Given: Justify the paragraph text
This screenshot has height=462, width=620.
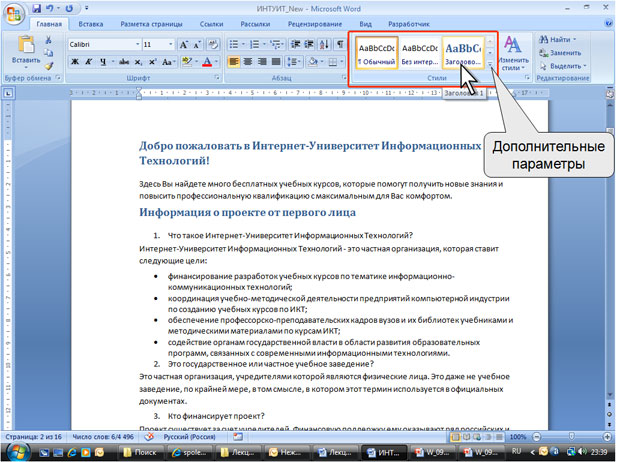Looking at the screenshot, I should pyautogui.click(x=276, y=62).
